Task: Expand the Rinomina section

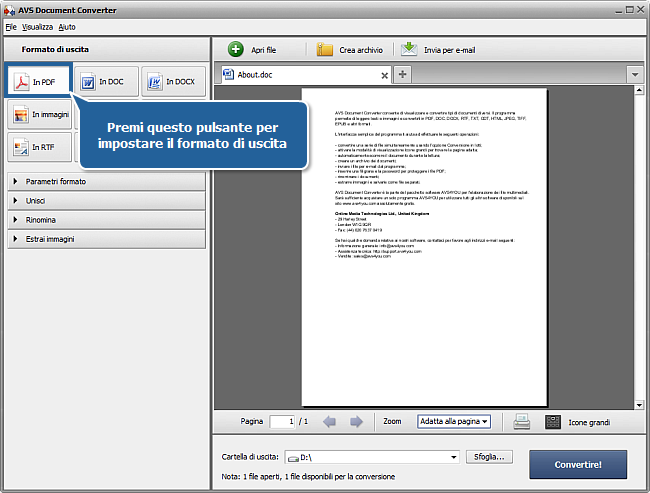Action: [x=107, y=220]
